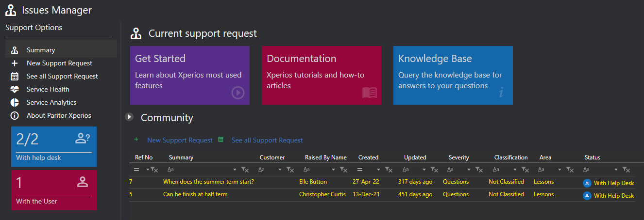Screen dimensions: 644x220
Task: Click the Issues Manager title icon
Action: tap(11, 10)
